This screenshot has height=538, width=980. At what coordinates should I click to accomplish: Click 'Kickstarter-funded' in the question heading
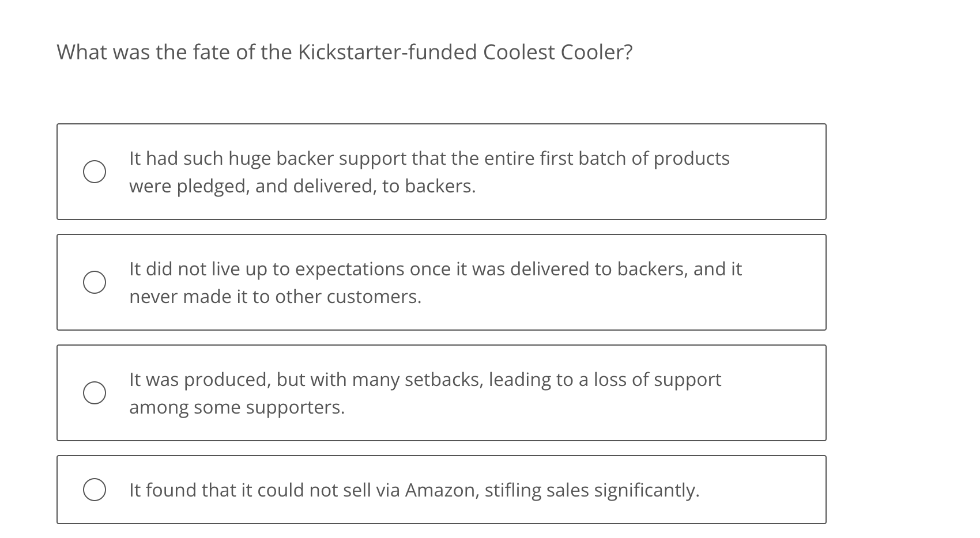tap(387, 52)
